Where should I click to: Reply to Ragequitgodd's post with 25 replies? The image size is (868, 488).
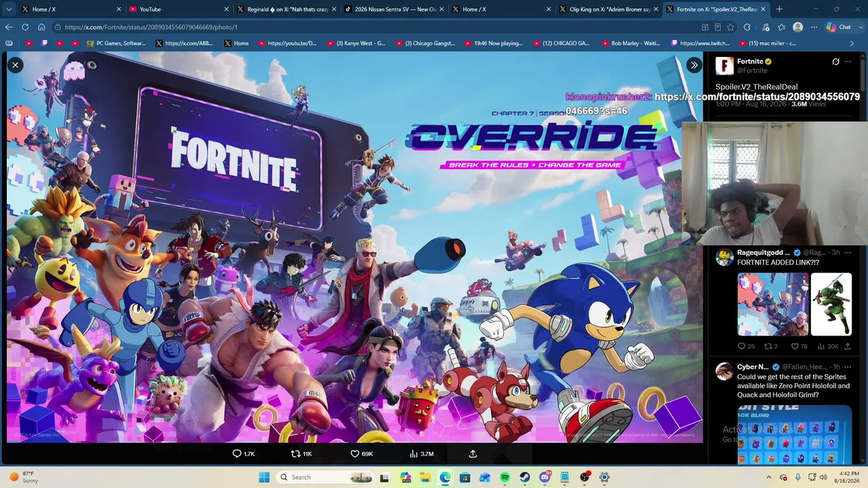pos(746,346)
